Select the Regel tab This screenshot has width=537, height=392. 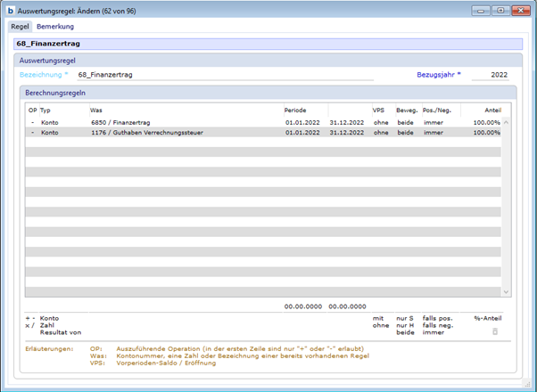(20, 27)
